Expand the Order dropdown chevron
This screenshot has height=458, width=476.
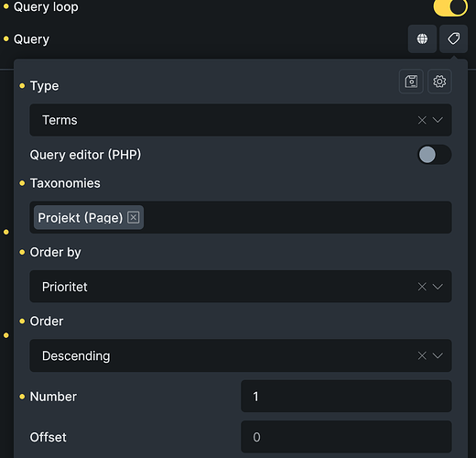pos(438,355)
